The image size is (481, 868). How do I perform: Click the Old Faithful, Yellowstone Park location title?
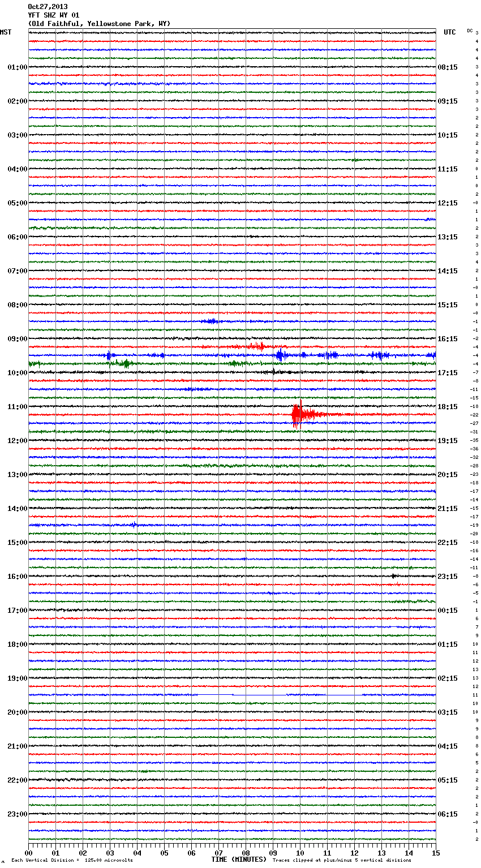coord(99,24)
